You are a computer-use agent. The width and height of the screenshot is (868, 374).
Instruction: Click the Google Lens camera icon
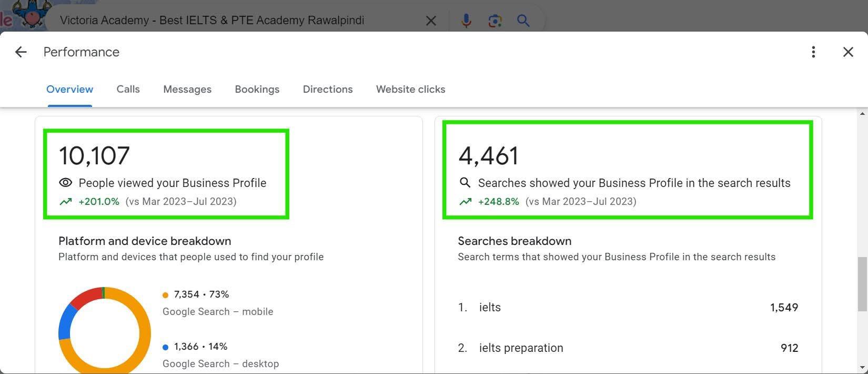pyautogui.click(x=494, y=21)
